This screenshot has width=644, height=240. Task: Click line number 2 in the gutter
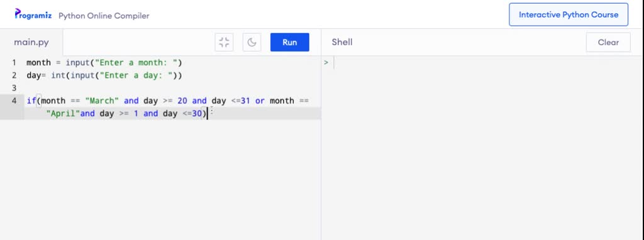(x=14, y=75)
